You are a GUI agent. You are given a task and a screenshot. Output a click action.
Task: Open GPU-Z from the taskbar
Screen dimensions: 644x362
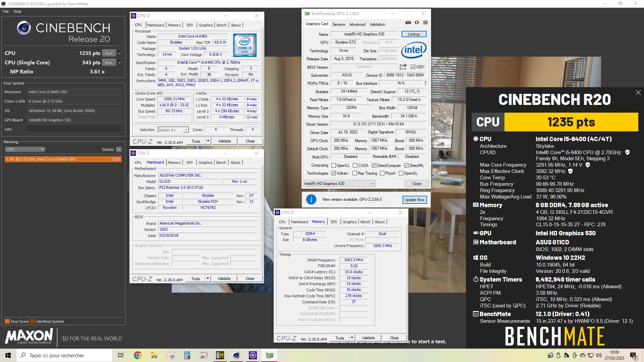point(269,355)
